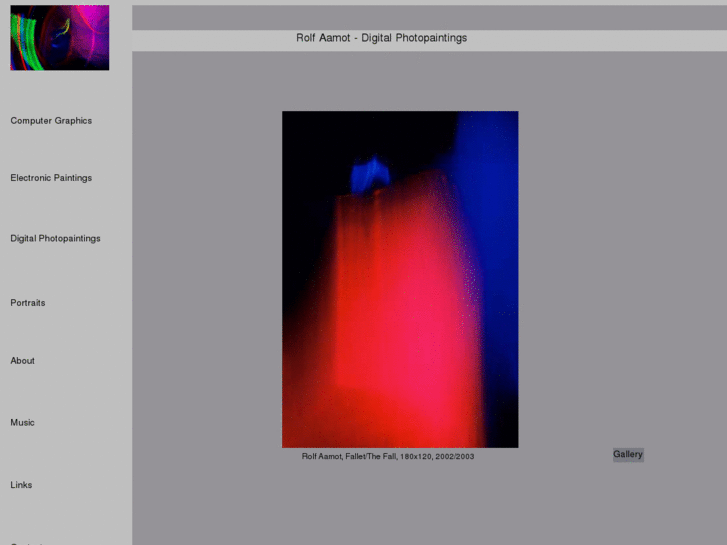The width and height of the screenshot is (727, 545).
Task: Select the caption 'Rolf Aamot, Fallet/The Fall, 180x120, 2002/2003'
Action: 388,456
